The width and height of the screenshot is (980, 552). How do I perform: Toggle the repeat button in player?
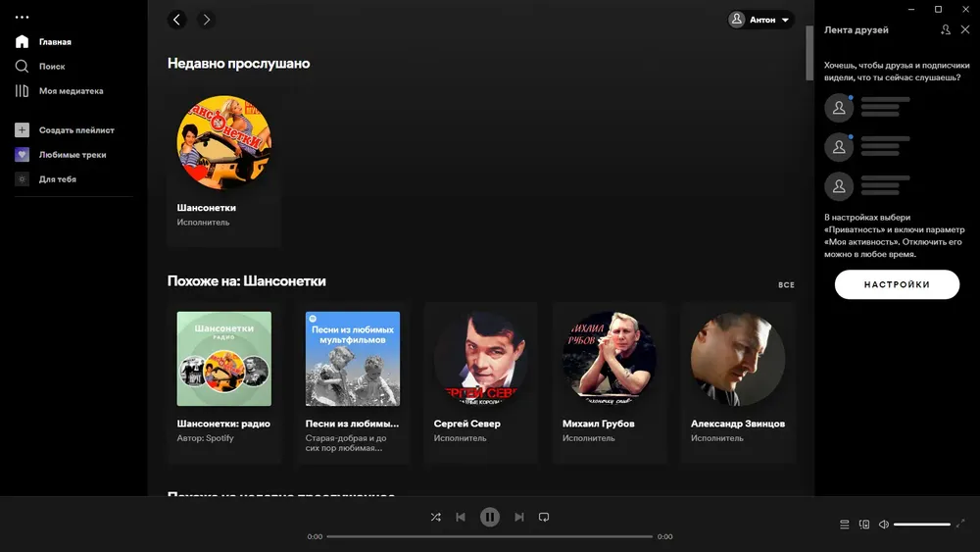544,517
